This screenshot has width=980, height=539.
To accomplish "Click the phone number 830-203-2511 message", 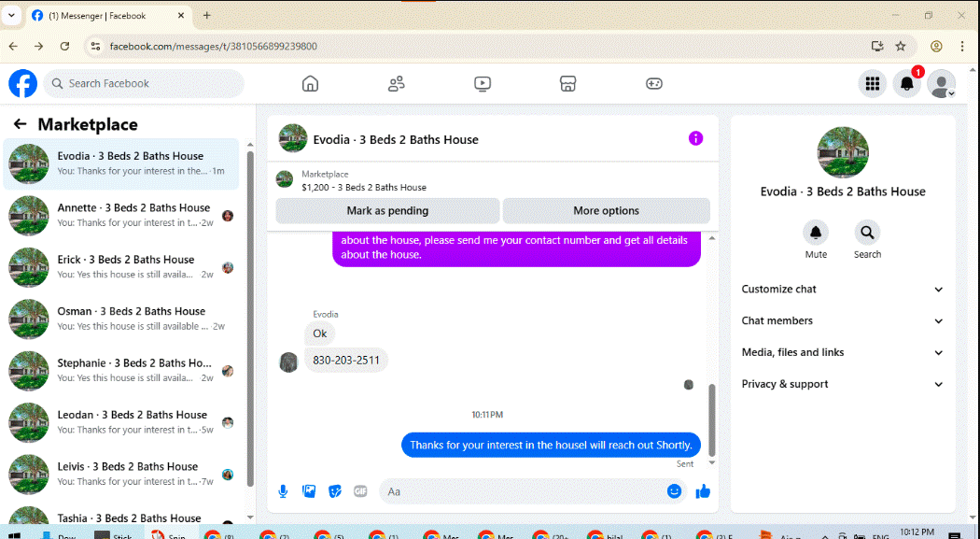I will 345,361.
